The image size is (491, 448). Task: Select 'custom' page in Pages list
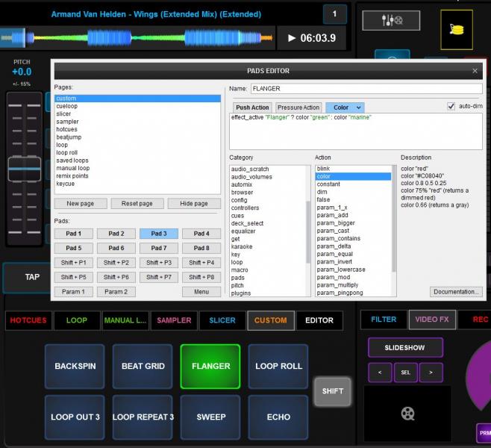click(x=137, y=99)
